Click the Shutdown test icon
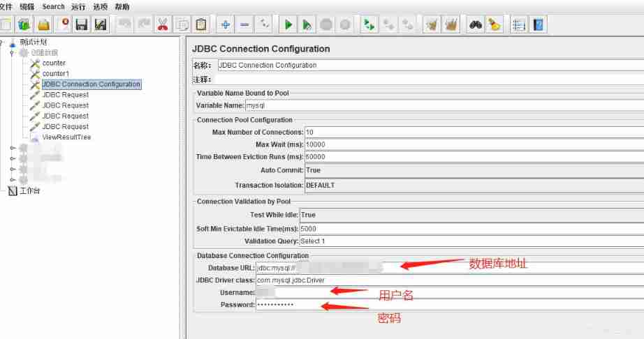644x339 pixels. [x=345, y=24]
